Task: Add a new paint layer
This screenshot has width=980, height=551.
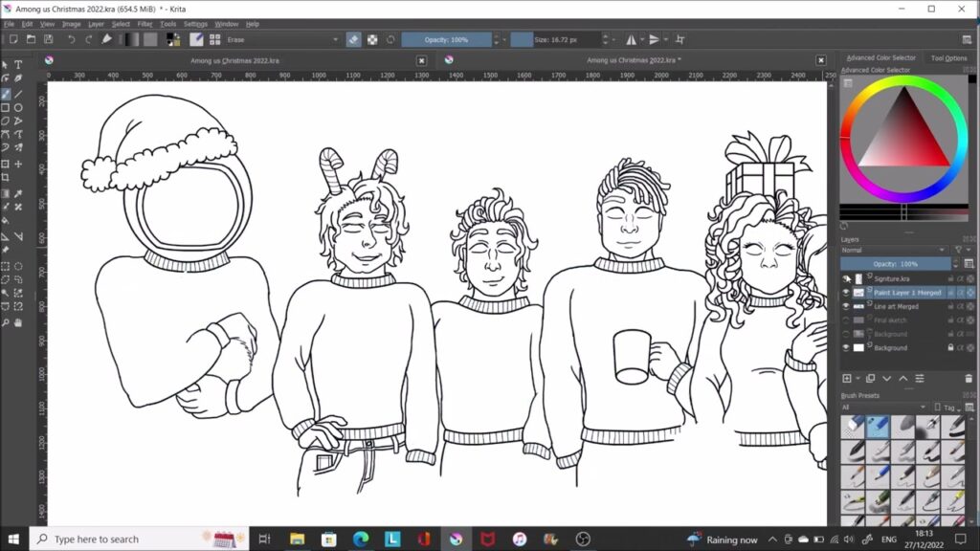Action: coord(847,379)
